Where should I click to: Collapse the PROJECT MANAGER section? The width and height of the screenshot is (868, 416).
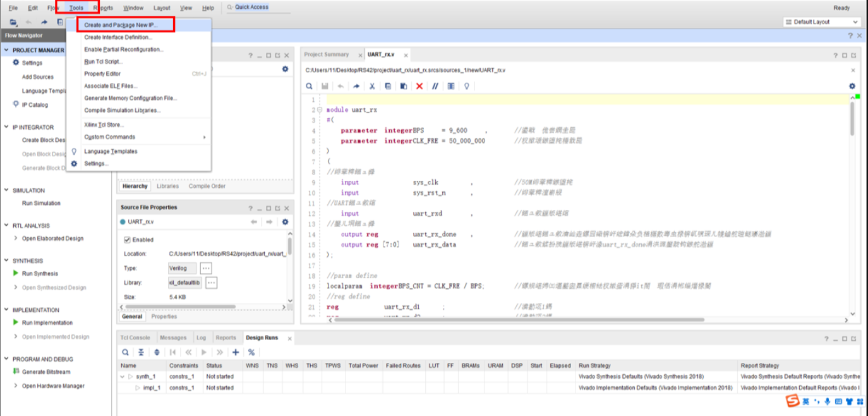[7, 50]
